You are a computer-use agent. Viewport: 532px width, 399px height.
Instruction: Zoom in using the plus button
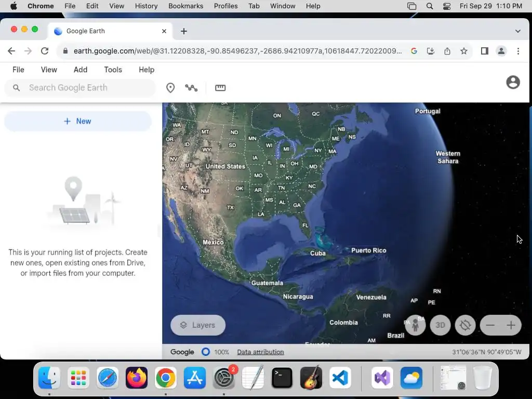(x=511, y=325)
